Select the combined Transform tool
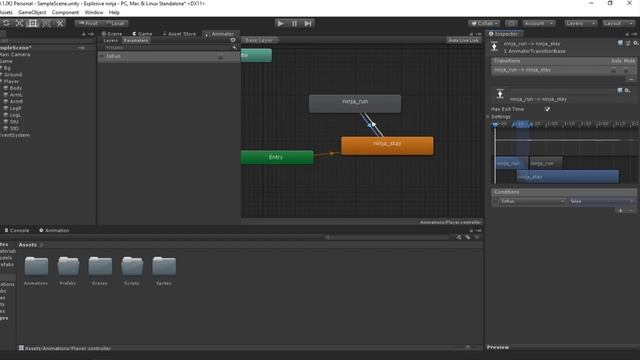The height and width of the screenshot is (360, 640). point(46,23)
